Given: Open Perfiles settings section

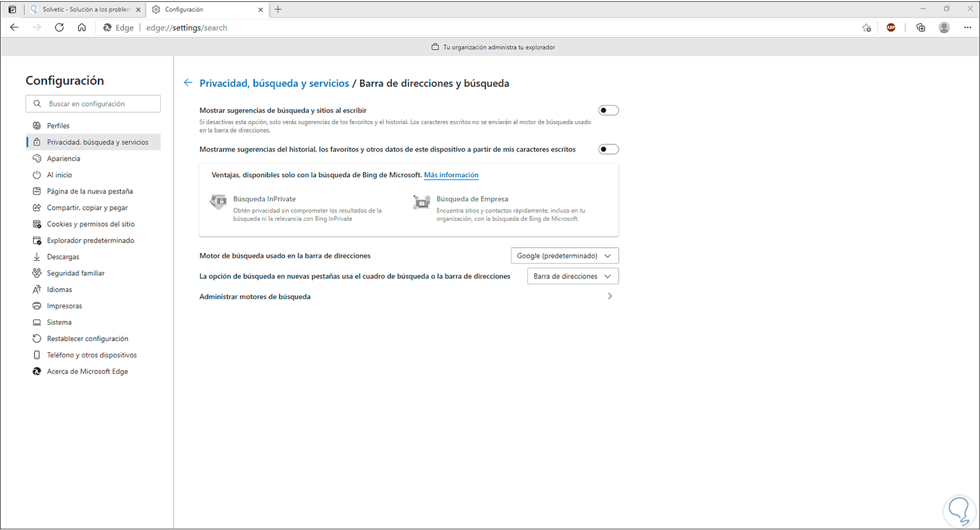Looking at the screenshot, I should click(x=93, y=125).
